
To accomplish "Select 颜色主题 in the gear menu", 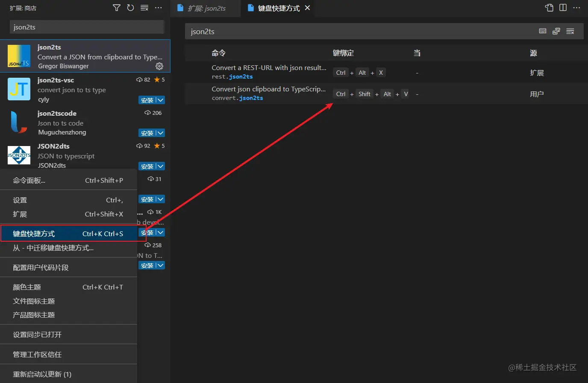I will (26, 287).
